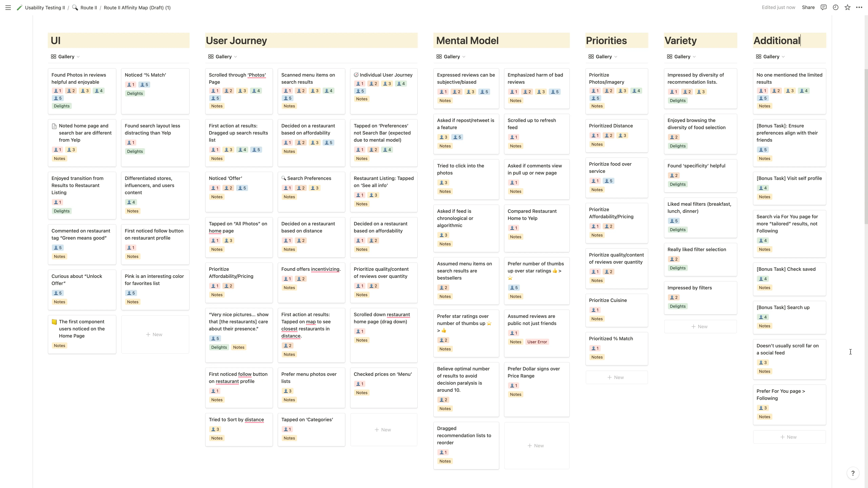The image size is (868, 488).
Task: Favorite this page with the star icon
Action: pos(847,7)
